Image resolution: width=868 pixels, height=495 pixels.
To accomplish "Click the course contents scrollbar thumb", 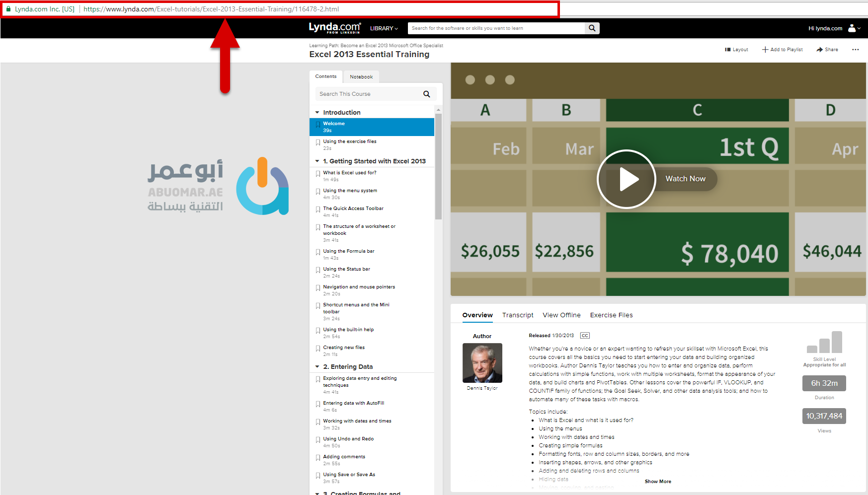I will [x=438, y=166].
